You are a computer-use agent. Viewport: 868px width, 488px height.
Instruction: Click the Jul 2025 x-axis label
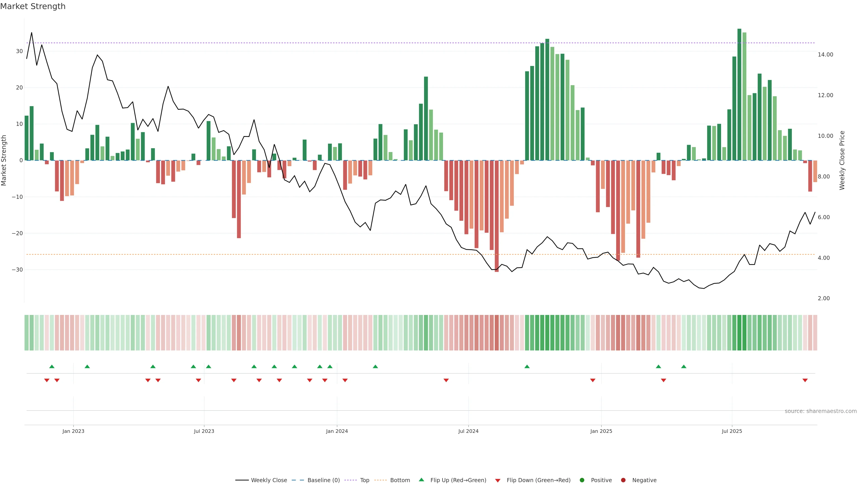pos(731,431)
